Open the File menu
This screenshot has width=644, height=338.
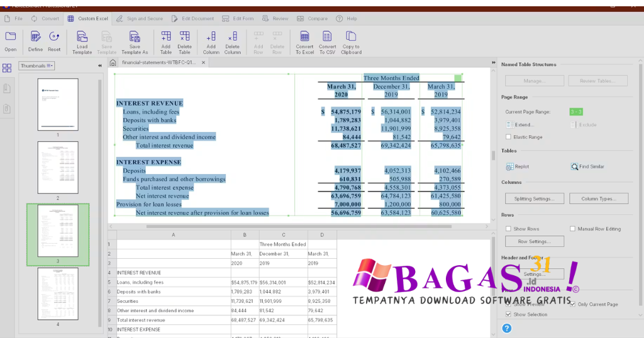tap(14, 18)
